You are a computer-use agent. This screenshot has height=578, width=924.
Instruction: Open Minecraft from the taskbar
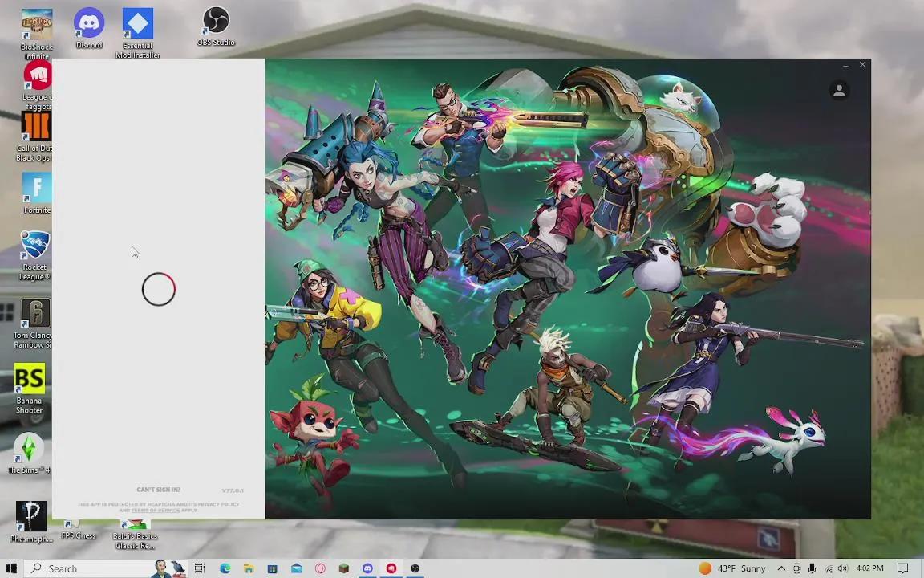tap(343, 568)
